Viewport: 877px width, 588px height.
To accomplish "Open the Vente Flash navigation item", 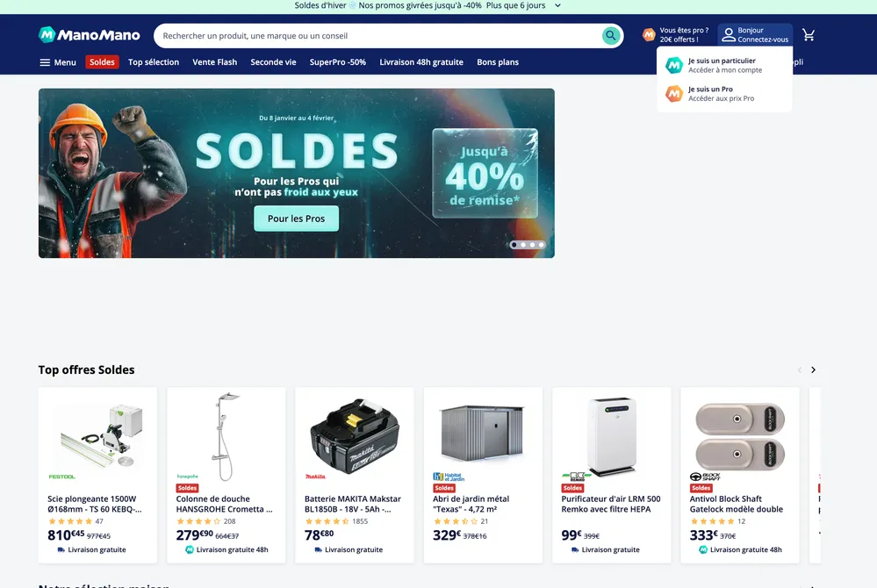I will pos(215,62).
